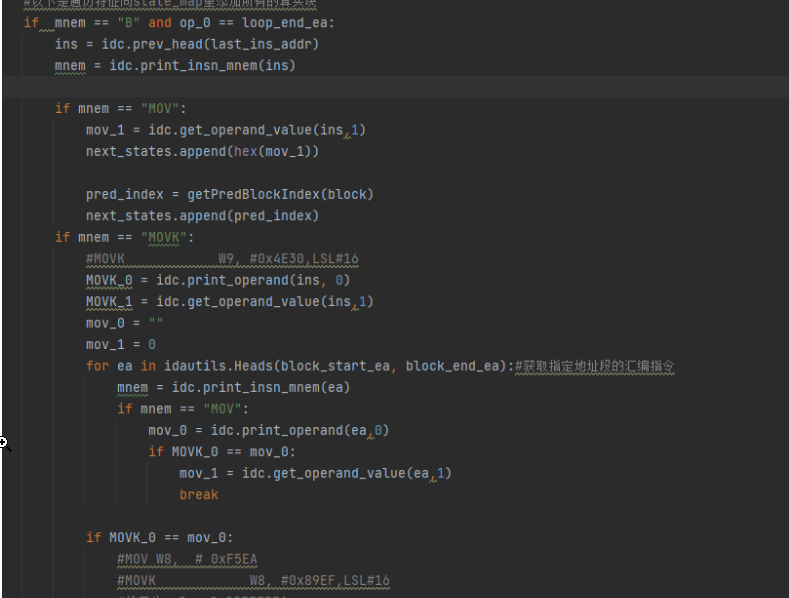The width and height of the screenshot is (789, 598).
Task: Click the if condition directly above break block
Action: (x=222, y=452)
